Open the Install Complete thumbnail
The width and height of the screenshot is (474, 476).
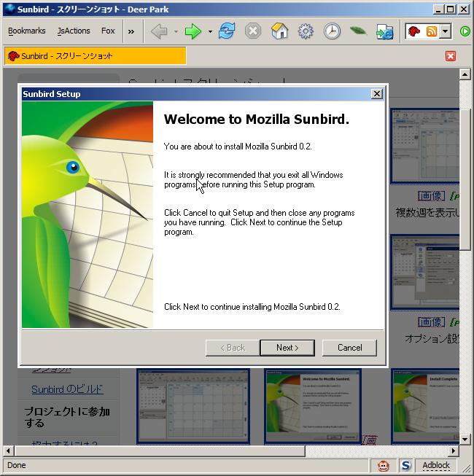coord(425,407)
